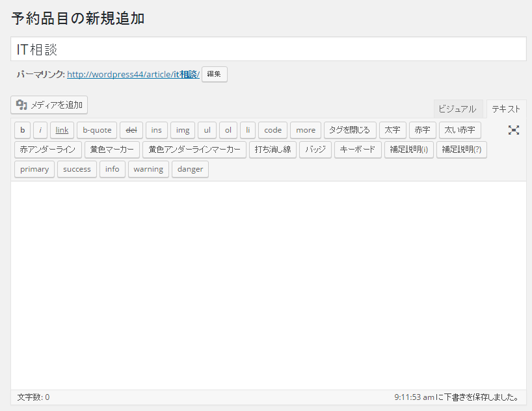Screen dimensions: 532x411
Task: Open the permalink URL for IT相談
Action: pos(133,74)
